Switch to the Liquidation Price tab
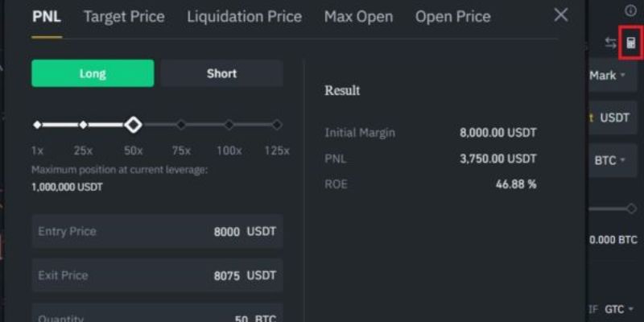 [245, 17]
